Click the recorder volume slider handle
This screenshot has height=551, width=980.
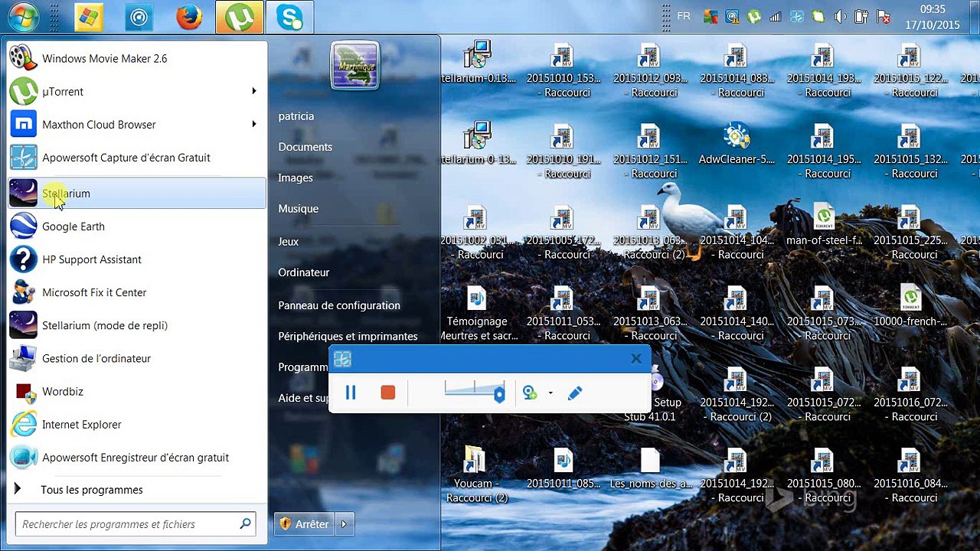[499, 394]
